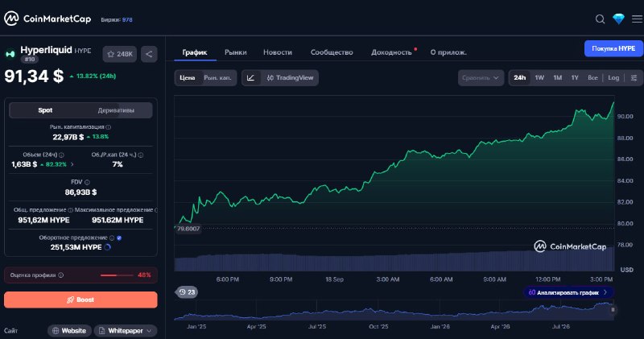The width and height of the screenshot is (644, 339).
Task: Click the share icon beside the watchlist
Action: coord(149,54)
